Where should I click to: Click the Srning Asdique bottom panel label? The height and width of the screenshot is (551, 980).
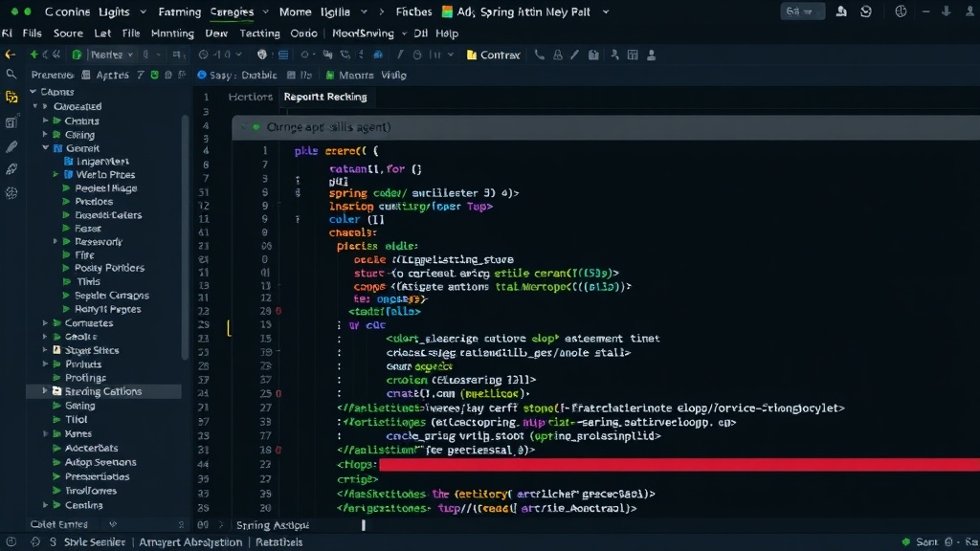coord(273,525)
